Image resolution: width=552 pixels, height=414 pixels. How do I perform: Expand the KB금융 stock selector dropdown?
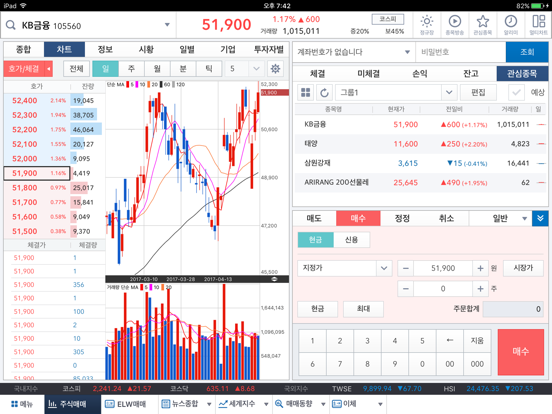point(167,25)
